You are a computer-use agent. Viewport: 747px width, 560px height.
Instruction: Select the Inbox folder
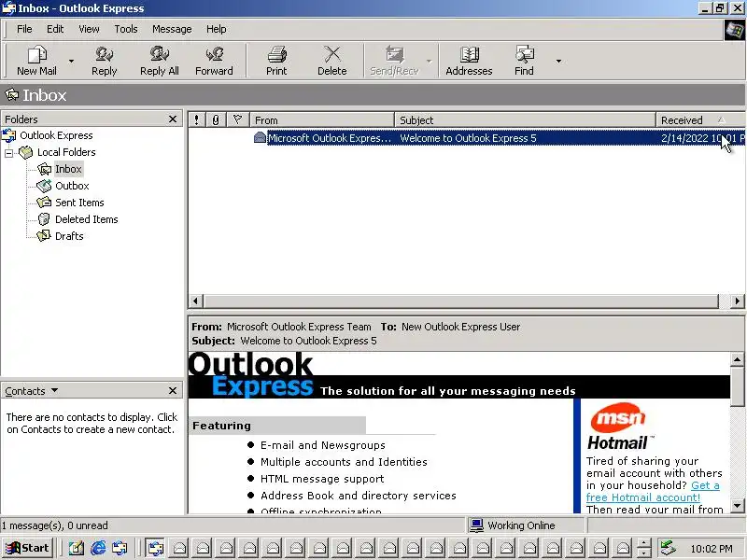tap(68, 169)
